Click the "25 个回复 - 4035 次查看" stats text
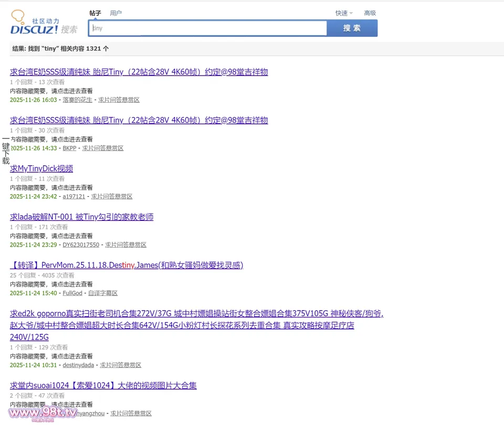Viewport: 504px width, 425px height. coord(42,275)
